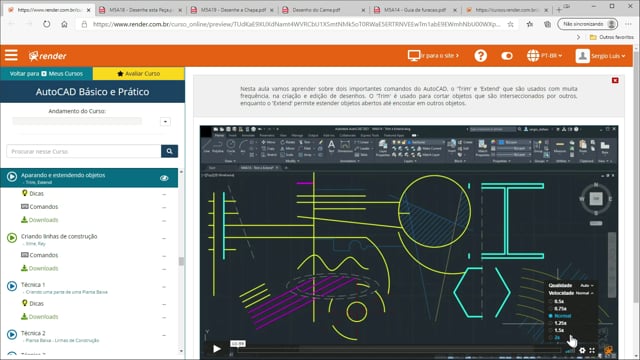The width and height of the screenshot is (640, 360).
Task: Click the browser address bar URL
Action: (x=296, y=24)
